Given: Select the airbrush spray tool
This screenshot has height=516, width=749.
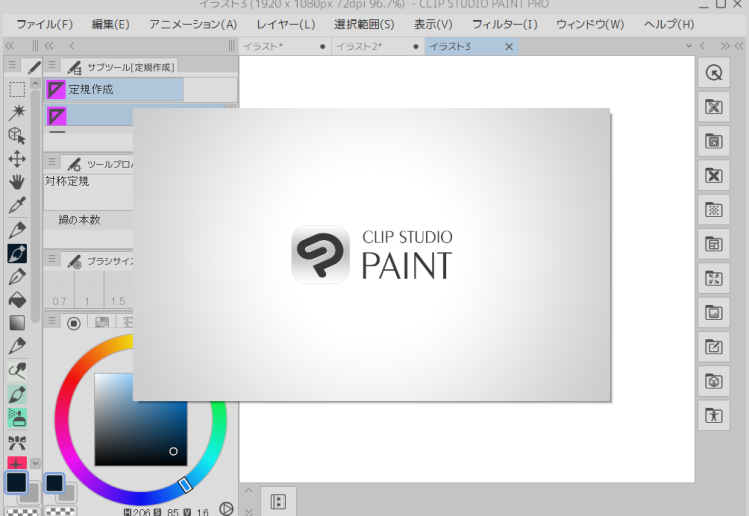Looking at the screenshot, I should coord(17,418).
